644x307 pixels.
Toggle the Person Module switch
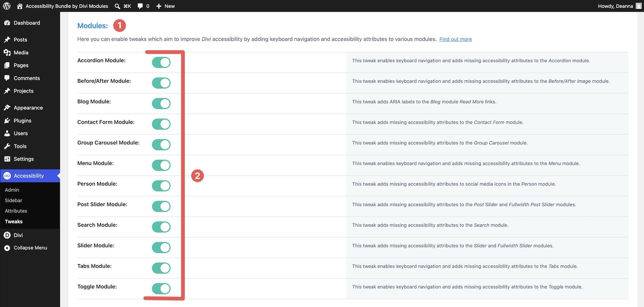pos(161,186)
